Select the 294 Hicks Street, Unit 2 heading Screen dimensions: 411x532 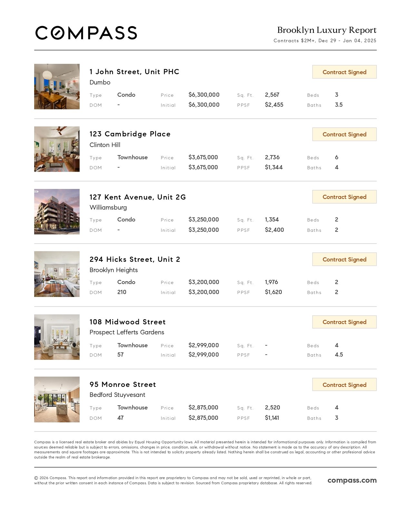pos(135,260)
